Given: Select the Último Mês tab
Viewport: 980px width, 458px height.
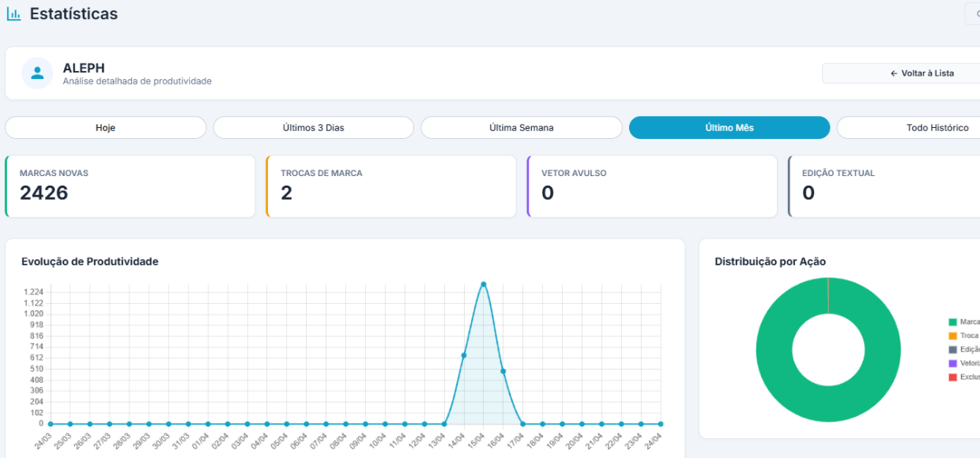Looking at the screenshot, I should [x=729, y=128].
